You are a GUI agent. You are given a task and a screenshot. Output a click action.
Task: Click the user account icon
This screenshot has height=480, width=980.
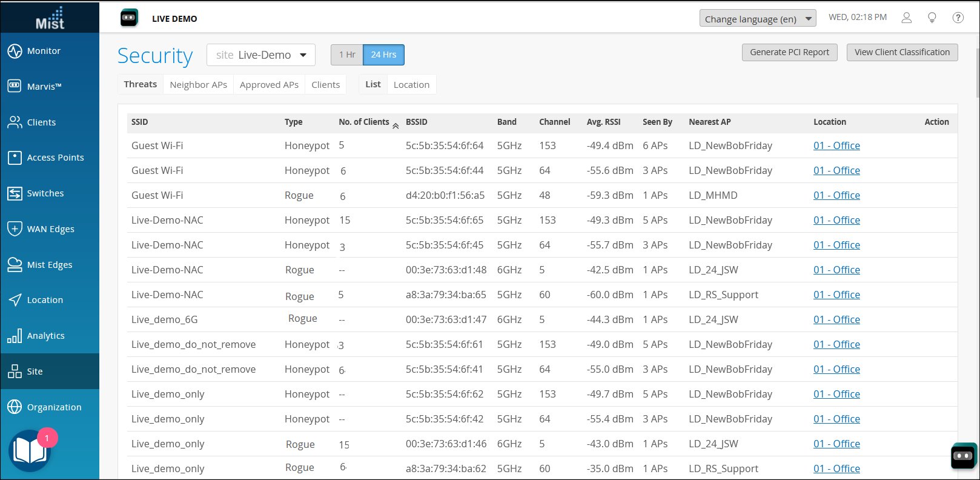click(x=906, y=18)
